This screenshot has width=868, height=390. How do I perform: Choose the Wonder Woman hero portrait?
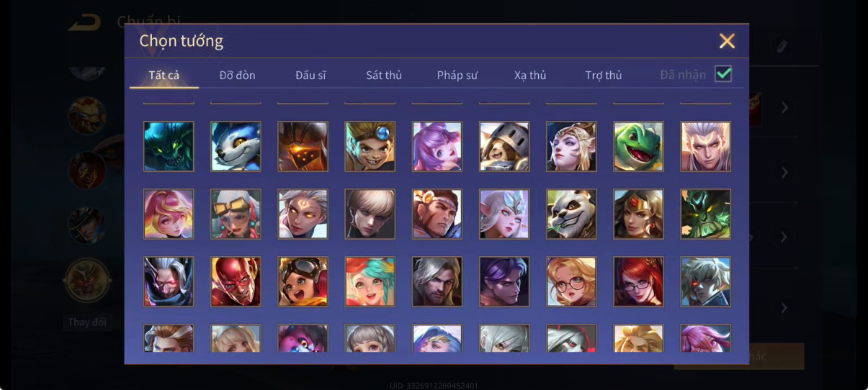tap(638, 214)
